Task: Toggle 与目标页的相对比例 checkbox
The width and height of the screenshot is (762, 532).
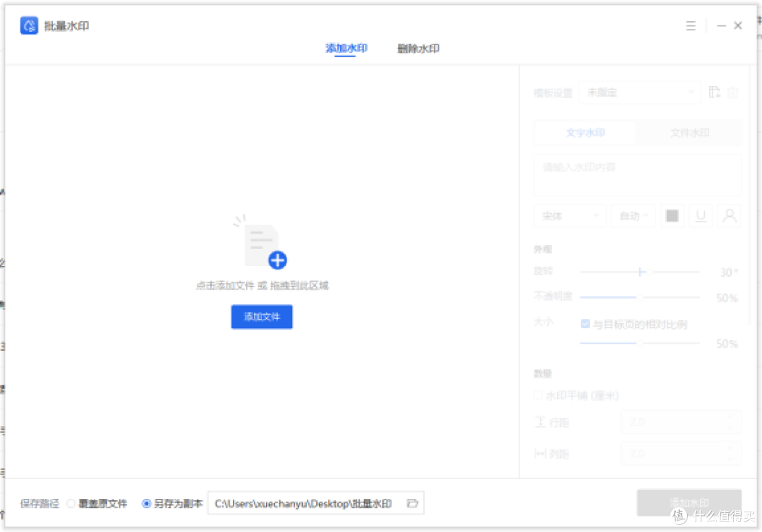Action: pyautogui.click(x=585, y=324)
